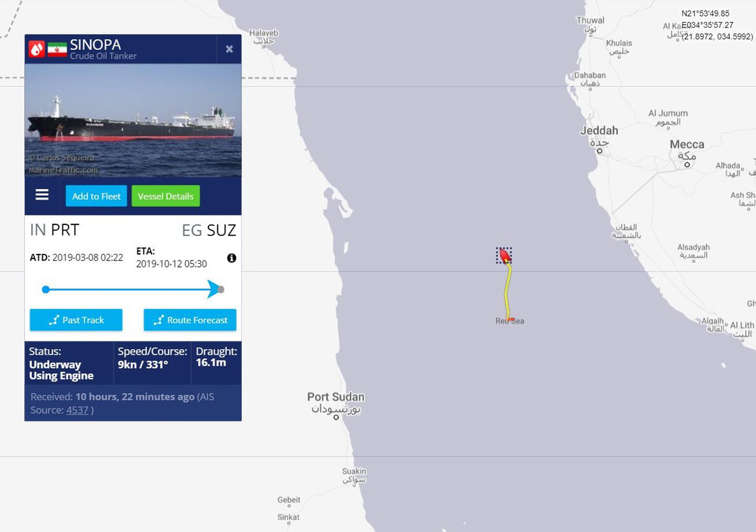The image size is (756, 532).
Task: Click the blue voyage progress arrow
Action: (x=214, y=289)
